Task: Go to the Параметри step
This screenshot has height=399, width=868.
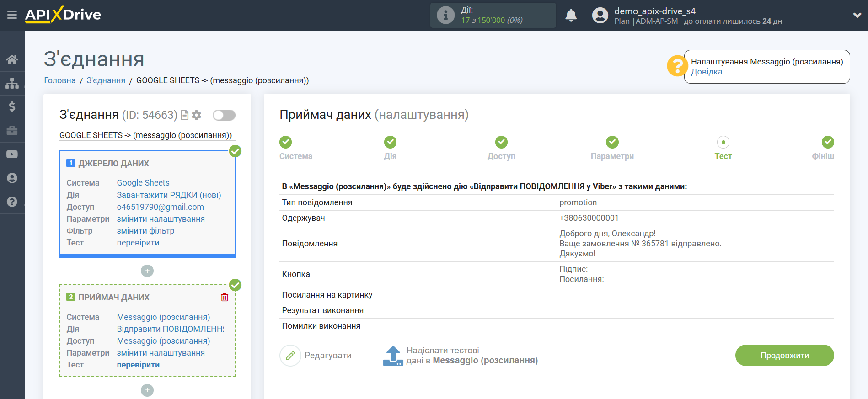Action: click(612, 142)
